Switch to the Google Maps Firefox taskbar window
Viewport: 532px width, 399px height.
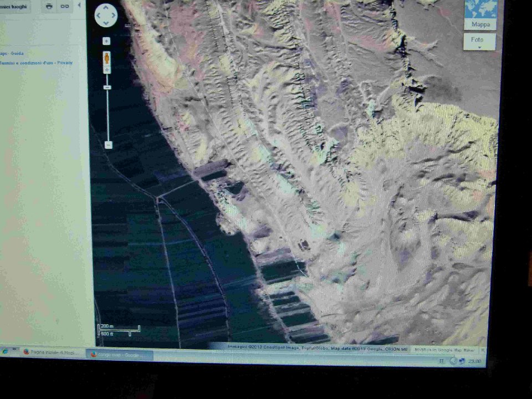coord(120,355)
